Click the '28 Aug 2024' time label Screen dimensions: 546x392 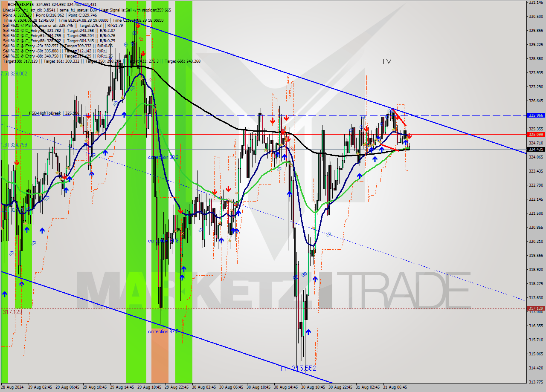[x=12, y=387]
